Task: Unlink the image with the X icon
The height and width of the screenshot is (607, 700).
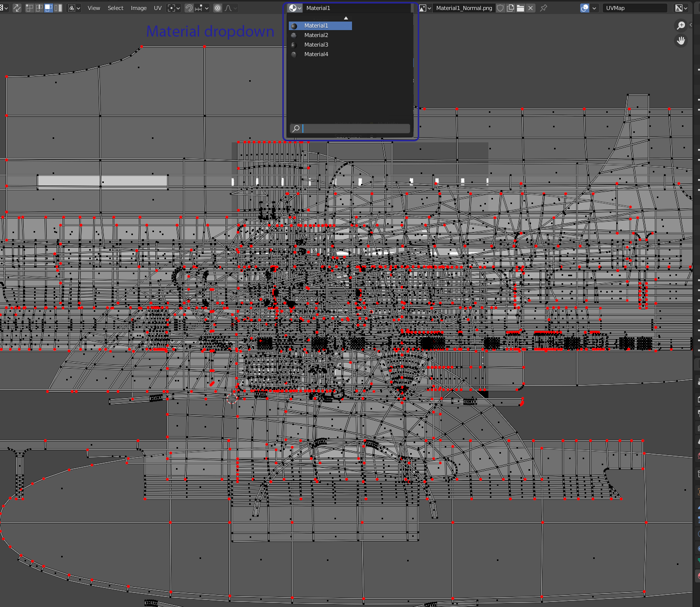Action: (531, 8)
